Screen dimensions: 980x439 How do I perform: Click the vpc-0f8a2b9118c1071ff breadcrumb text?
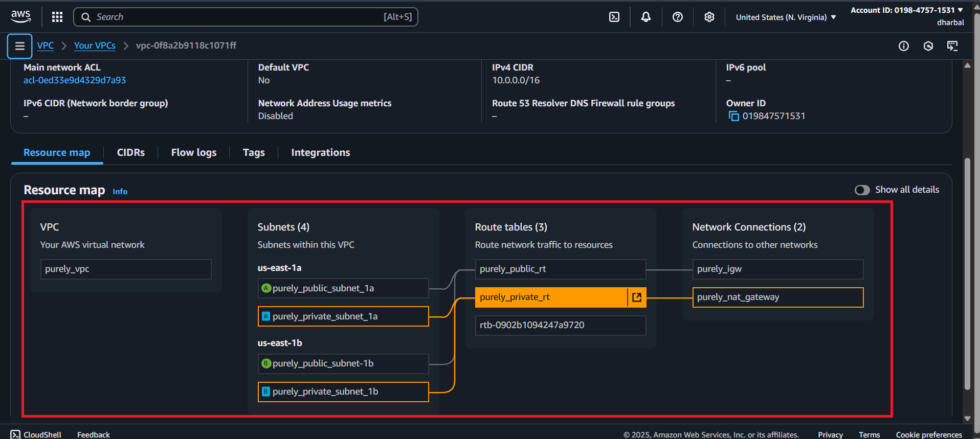pyautogui.click(x=186, y=45)
